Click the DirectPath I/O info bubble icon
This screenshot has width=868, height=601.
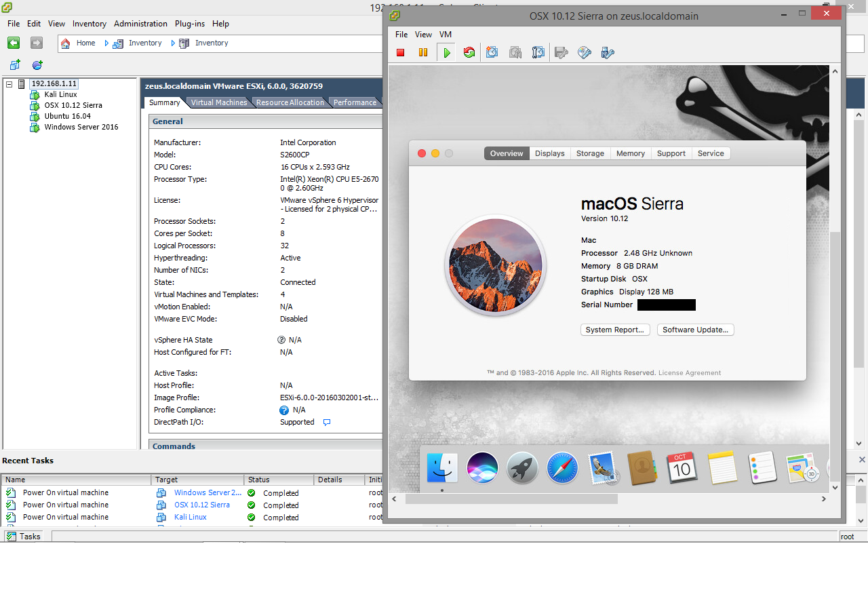coord(326,422)
